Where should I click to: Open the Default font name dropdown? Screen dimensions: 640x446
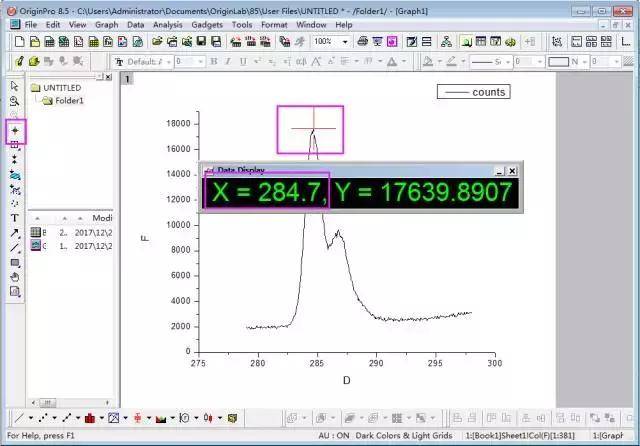(169, 62)
